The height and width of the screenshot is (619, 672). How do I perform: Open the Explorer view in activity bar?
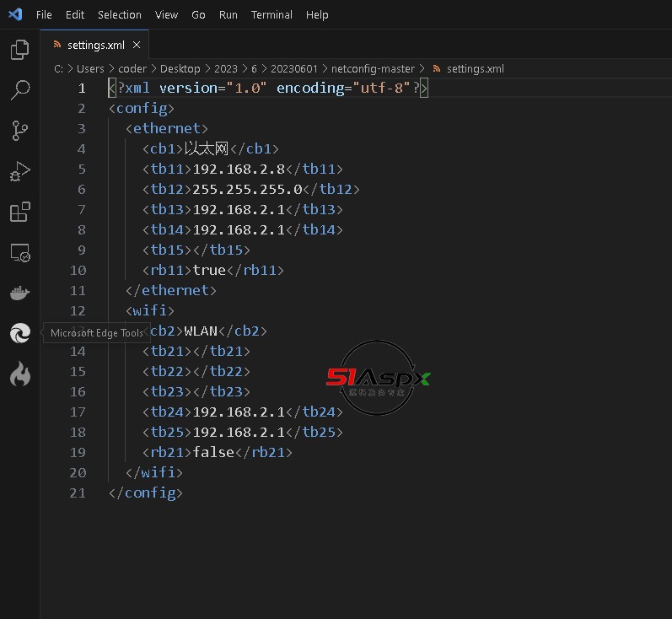(x=19, y=49)
